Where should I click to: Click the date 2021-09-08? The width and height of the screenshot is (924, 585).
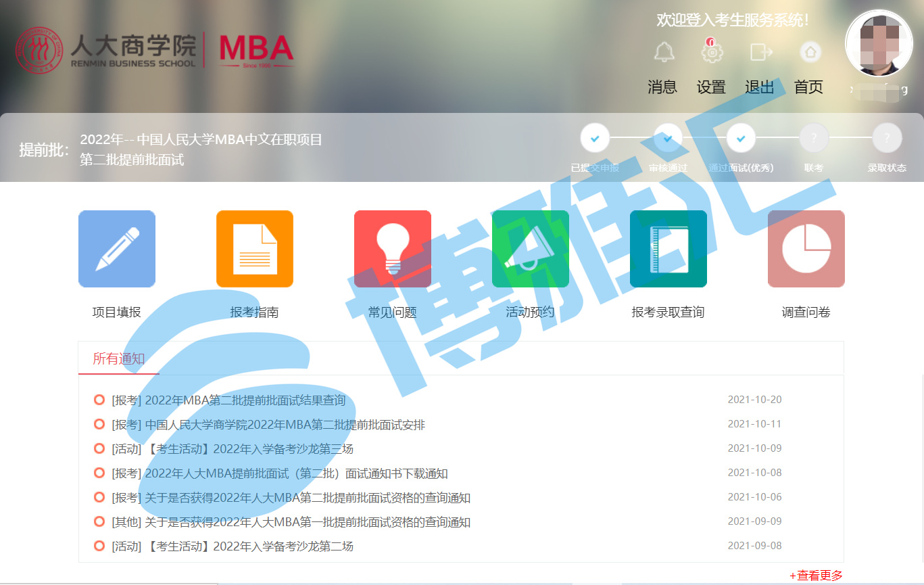click(754, 546)
